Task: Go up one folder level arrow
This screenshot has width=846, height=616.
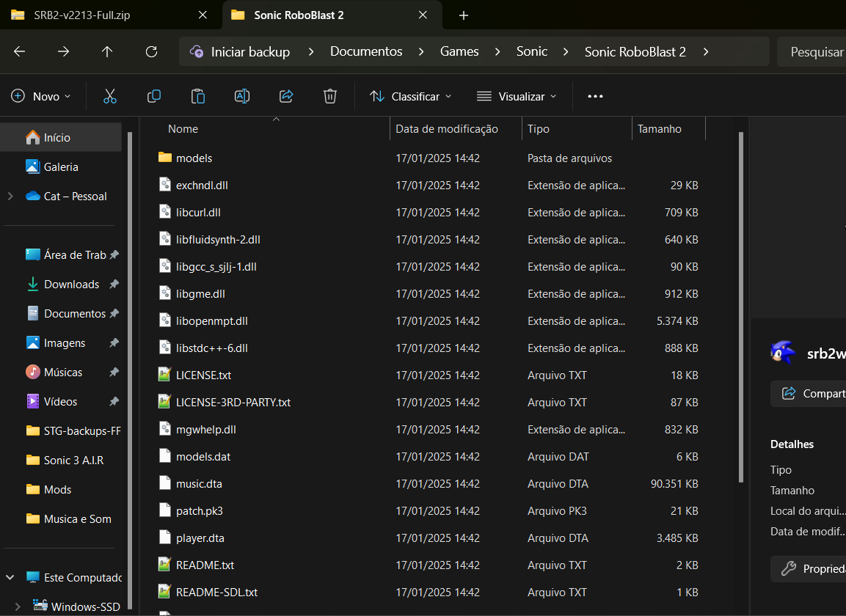Action: [107, 52]
